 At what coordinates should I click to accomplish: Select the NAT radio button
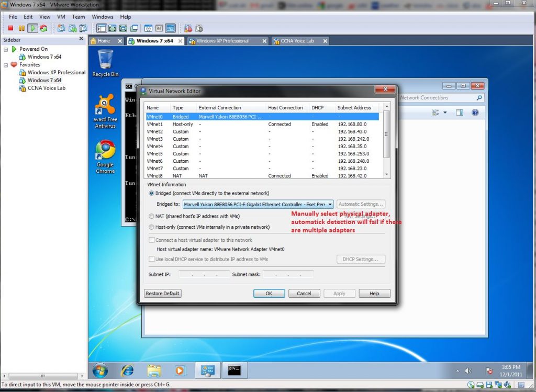click(x=151, y=216)
